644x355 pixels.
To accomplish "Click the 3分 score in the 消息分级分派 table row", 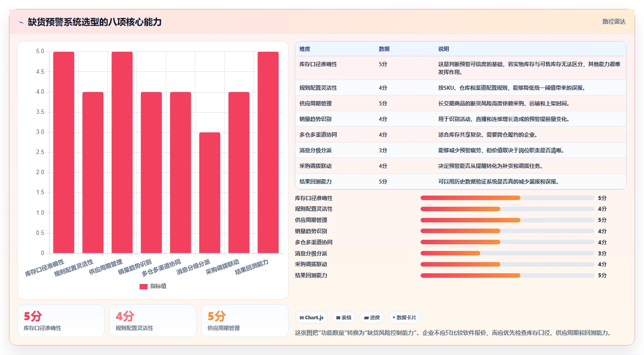I will click(383, 150).
